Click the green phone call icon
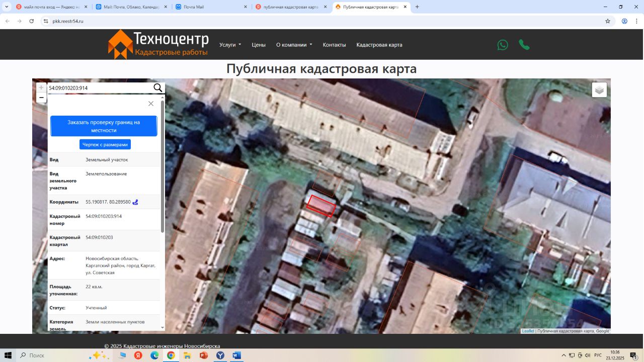The image size is (644, 362). point(524,45)
